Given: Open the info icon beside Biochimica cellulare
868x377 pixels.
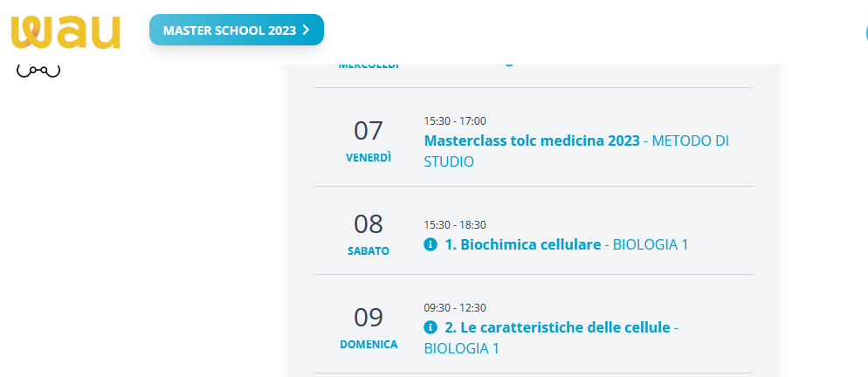Looking at the screenshot, I should (430, 244).
